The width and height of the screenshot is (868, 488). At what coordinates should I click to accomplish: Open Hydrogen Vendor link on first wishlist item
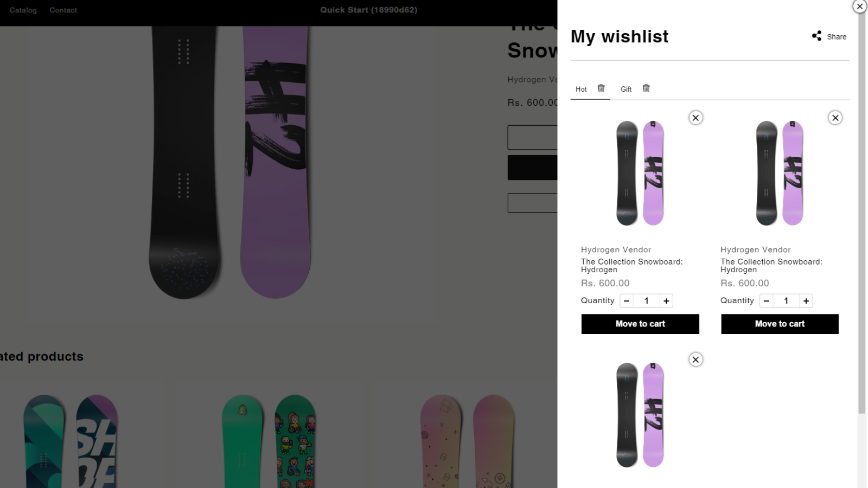point(616,249)
